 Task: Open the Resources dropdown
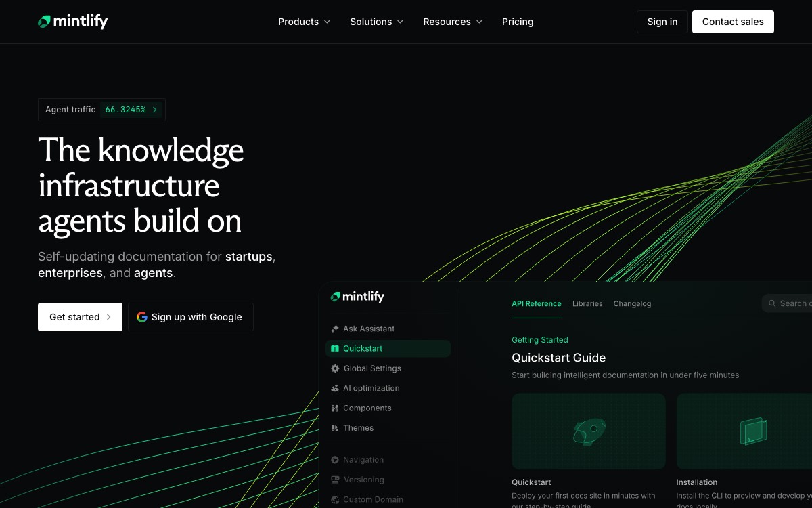pyautogui.click(x=453, y=22)
